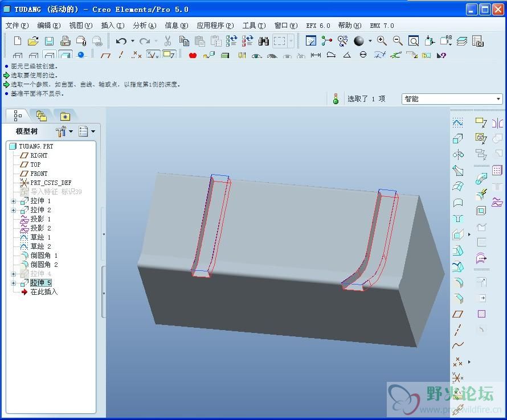
Task: Open the 分析(A) menu
Action: coord(145,26)
